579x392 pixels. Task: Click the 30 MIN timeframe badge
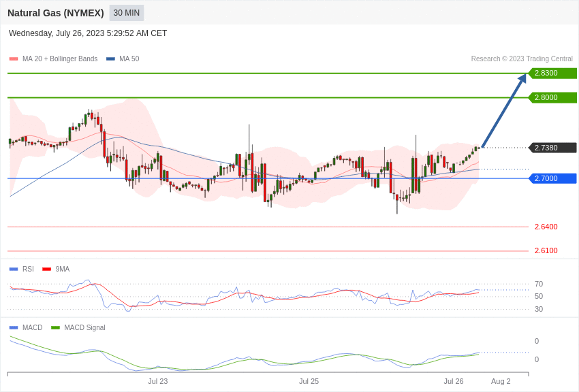pos(127,13)
